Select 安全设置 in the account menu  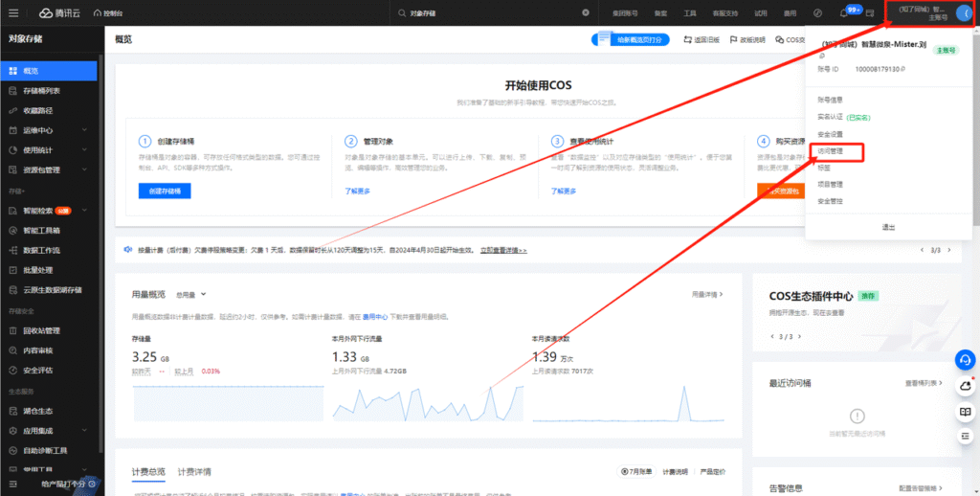pos(831,134)
